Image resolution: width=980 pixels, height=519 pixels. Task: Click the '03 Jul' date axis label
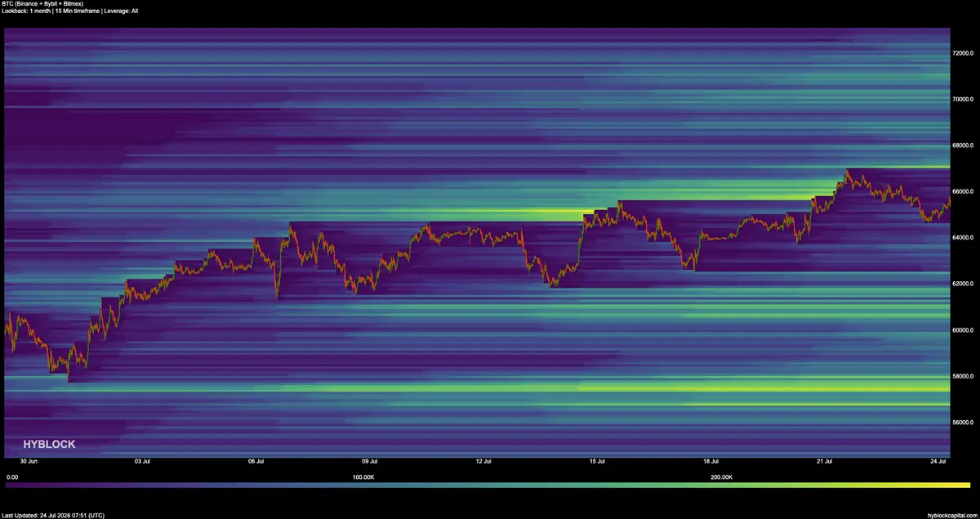141,461
